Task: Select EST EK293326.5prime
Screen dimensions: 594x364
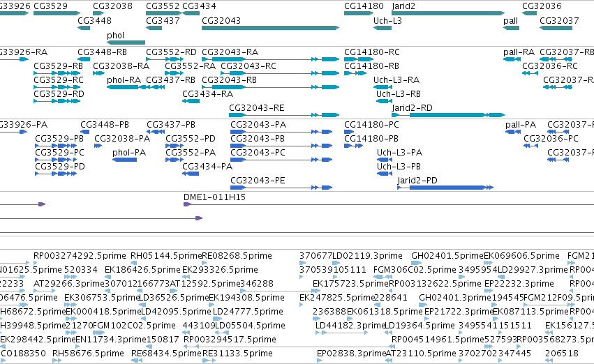Action: (x=220, y=270)
